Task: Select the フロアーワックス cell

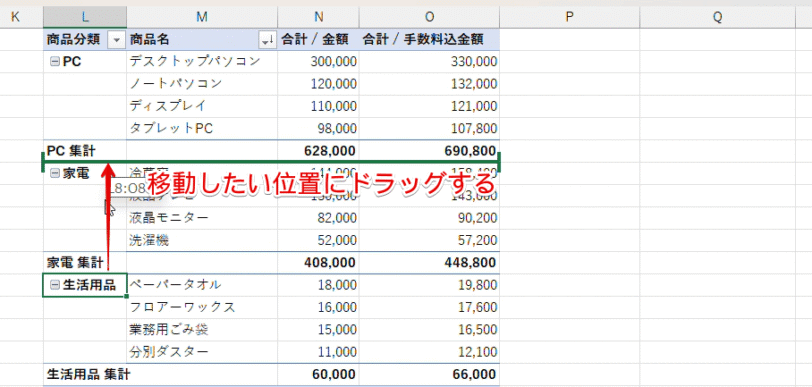Action: pos(202,307)
